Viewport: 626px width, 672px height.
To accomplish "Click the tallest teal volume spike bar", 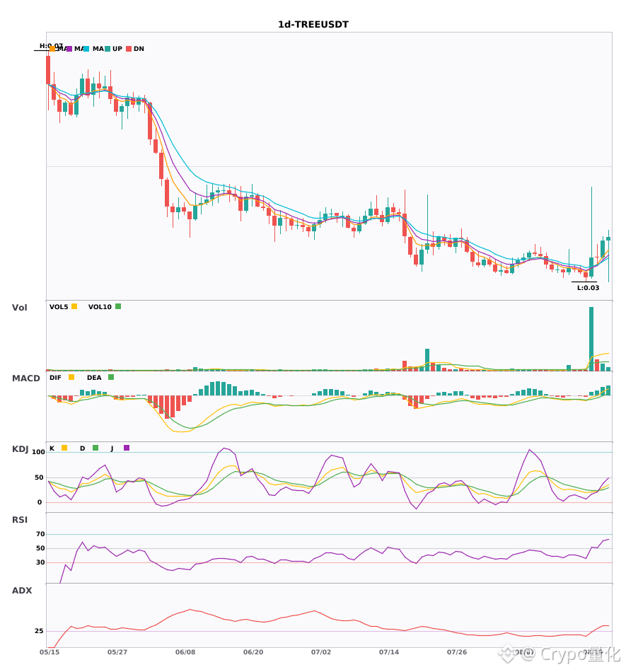I will coord(591,339).
